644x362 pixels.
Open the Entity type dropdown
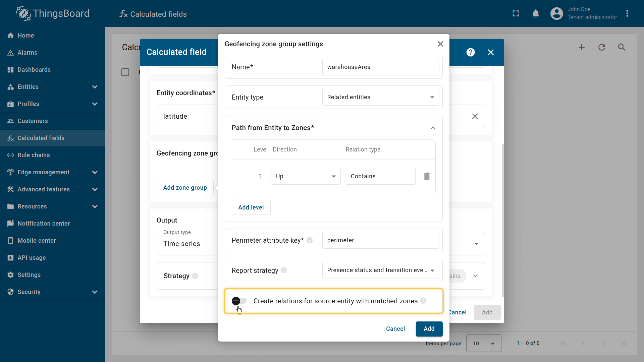(x=380, y=97)
